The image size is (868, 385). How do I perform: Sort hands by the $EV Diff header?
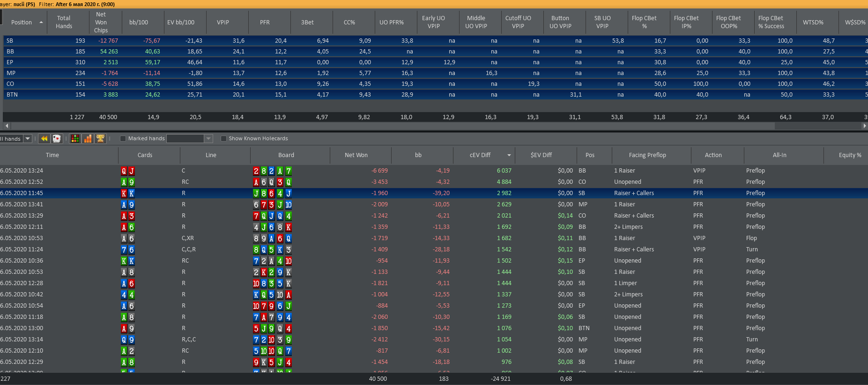541,155
